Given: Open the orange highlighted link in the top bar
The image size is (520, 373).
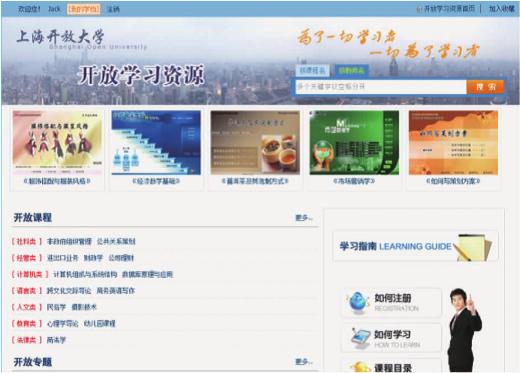Looking at the screenshot, I should pyautogui.click(x=83, y=9).
